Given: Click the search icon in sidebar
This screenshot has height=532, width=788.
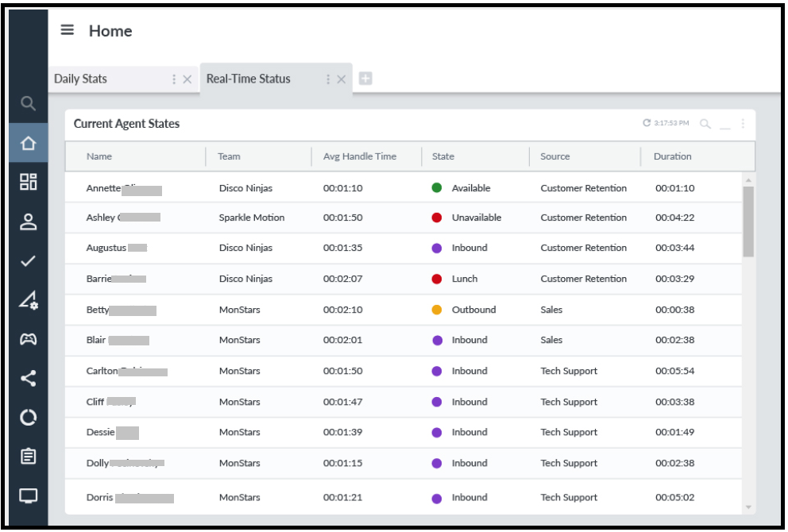Looking at the screenshot, I should (28, 103).
